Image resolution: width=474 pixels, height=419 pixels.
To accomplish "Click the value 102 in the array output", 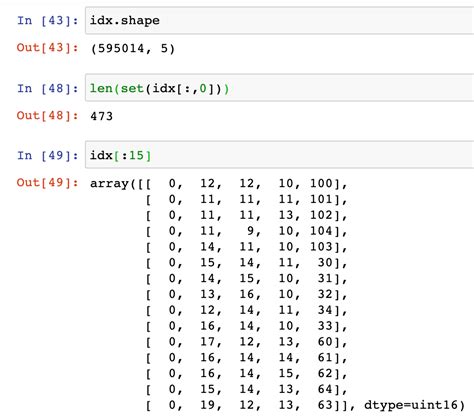I will [x=321, y=215].
